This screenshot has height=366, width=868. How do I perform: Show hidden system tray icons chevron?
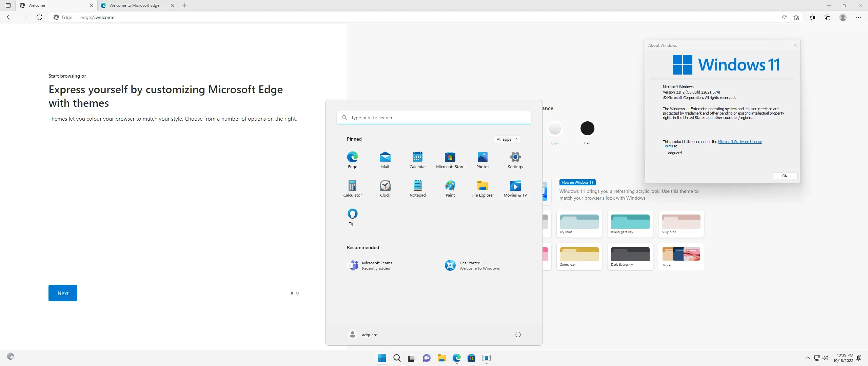click(807, 358)
